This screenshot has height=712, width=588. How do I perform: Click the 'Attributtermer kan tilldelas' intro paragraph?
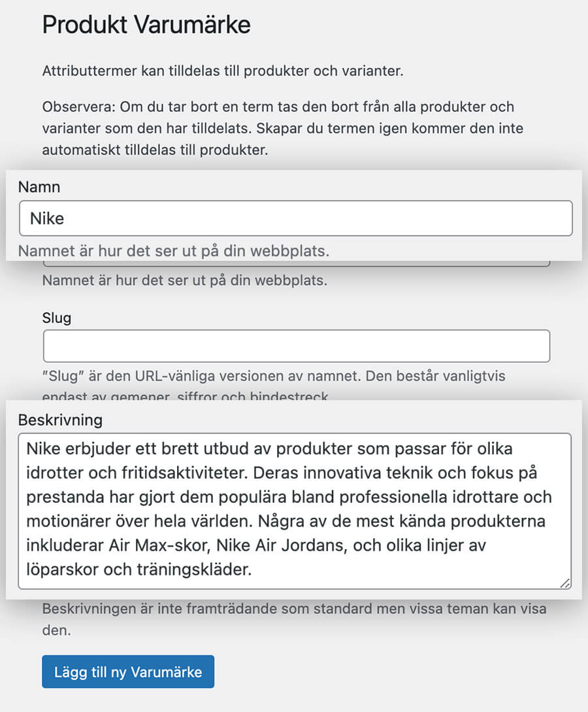click(222, 71)
